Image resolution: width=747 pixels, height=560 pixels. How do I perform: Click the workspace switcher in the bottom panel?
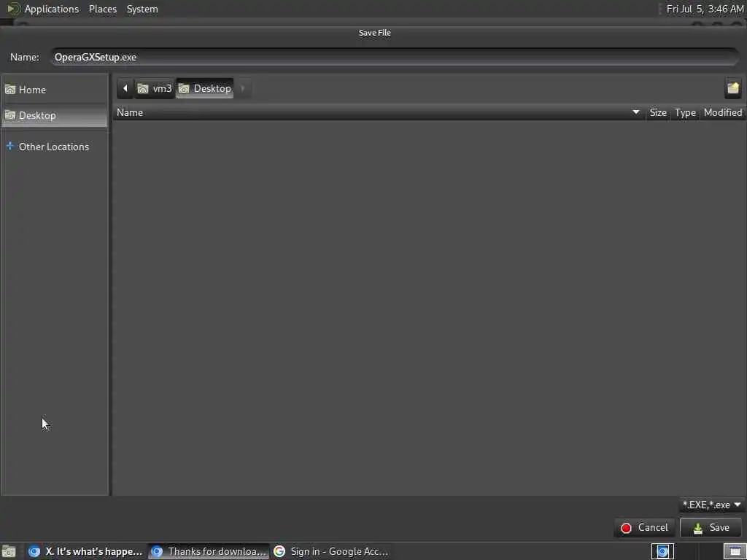coord(662,551)
